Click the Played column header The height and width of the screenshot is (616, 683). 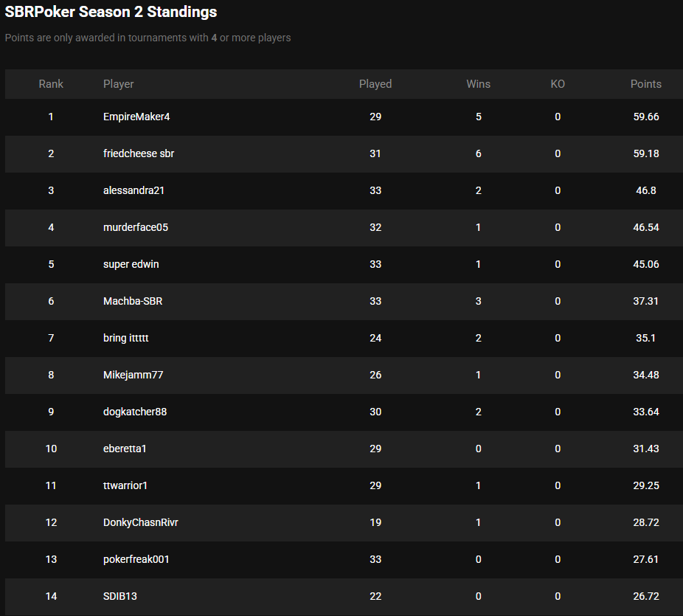tap(375, 84)
